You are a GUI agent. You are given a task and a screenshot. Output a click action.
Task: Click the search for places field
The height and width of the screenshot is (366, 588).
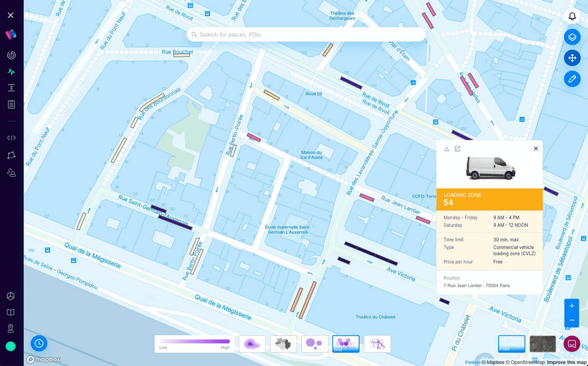[306, 34]
